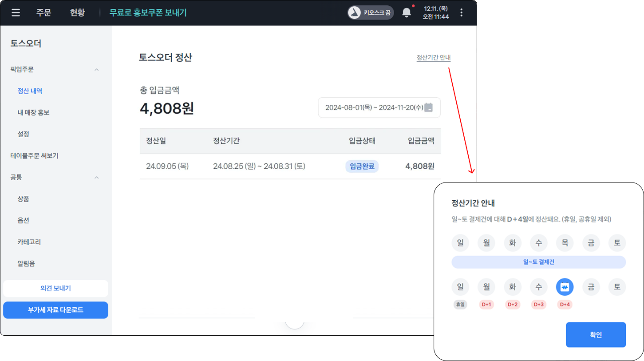Click the won-symbol D+4 settlement day icon

click(x=565, y=287)
